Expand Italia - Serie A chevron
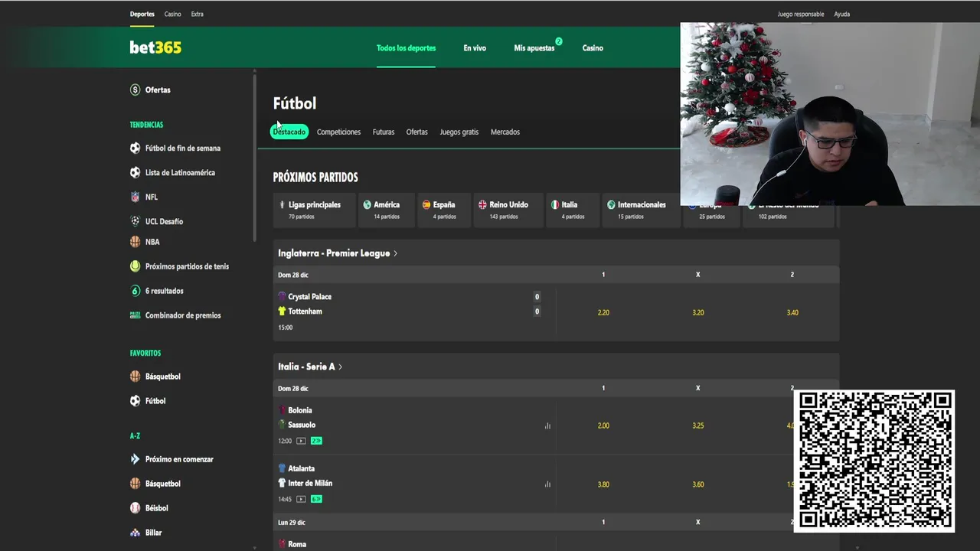The height and width of the screenshot is (551, 980). [340, 367]
